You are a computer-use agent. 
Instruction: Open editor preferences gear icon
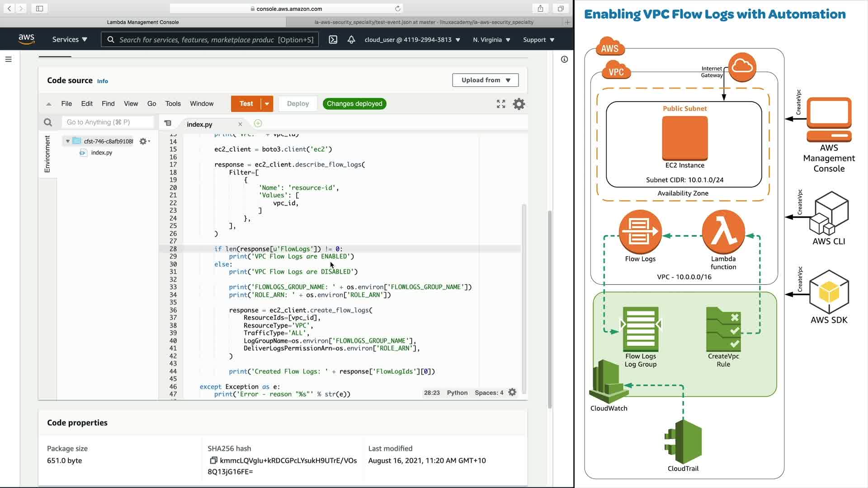pos(519,104)
